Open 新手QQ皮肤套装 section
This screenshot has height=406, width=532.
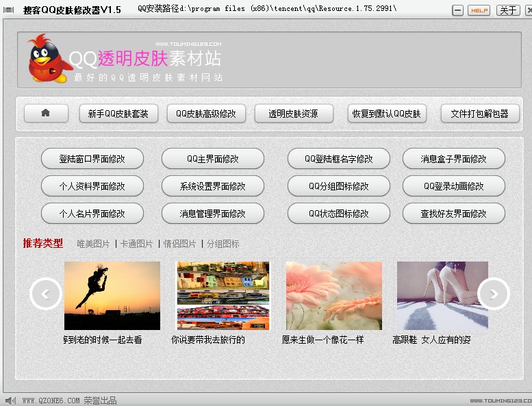pos(118,114)
